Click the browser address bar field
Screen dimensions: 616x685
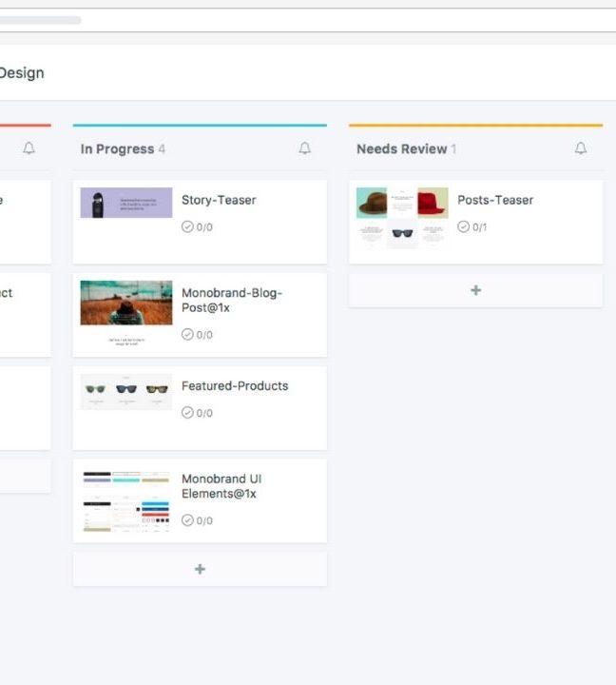coord(308,20)
